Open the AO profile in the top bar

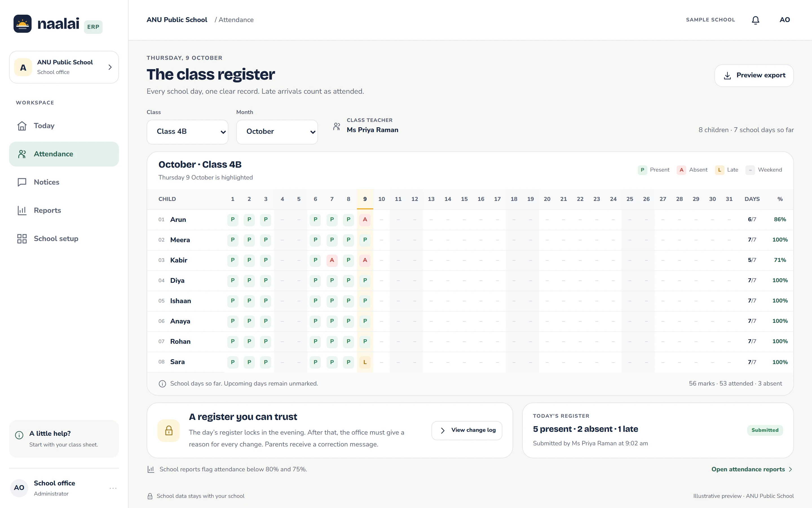pyautogui.click(x=784, y=20)
